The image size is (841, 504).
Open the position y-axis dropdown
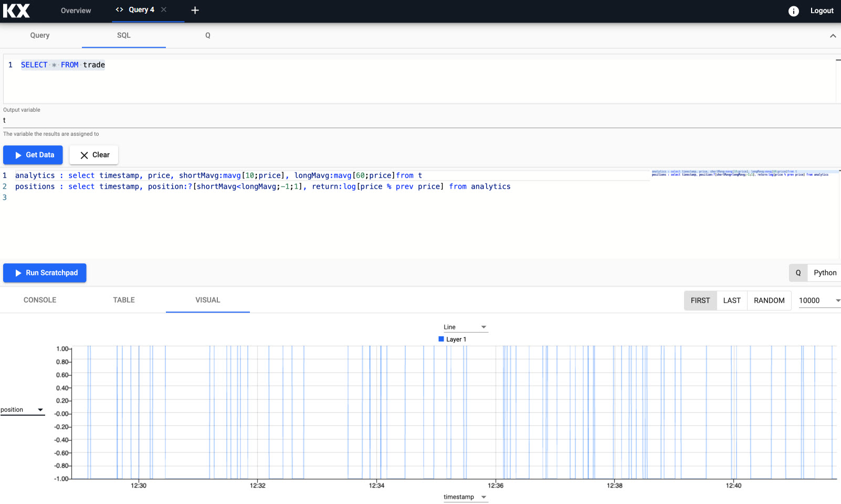pos(23,410)
